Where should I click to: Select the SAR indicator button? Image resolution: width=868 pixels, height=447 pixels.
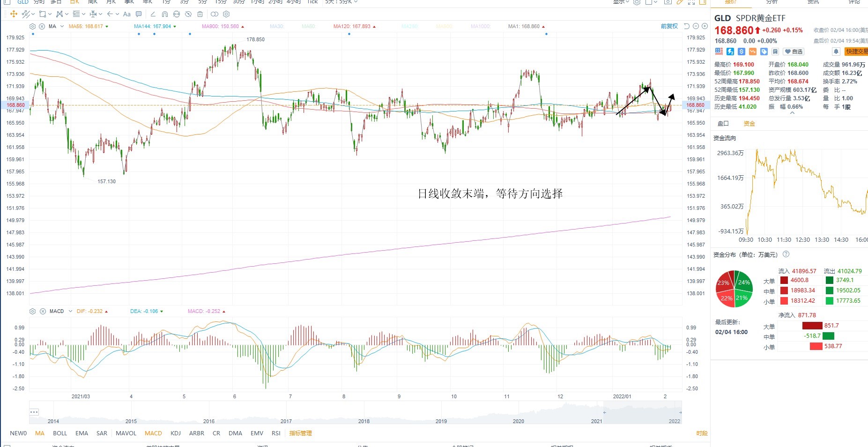[x=102, y=433]
